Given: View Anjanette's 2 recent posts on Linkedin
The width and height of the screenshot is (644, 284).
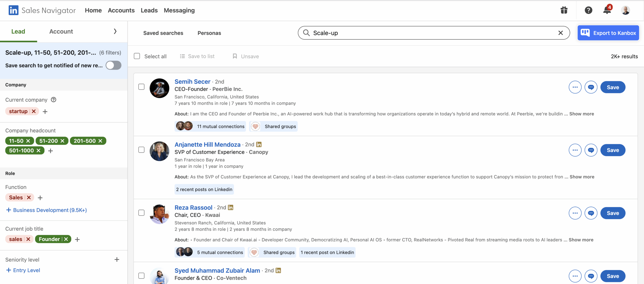Looking at the screenshot, I should click(x=204, y=189).
